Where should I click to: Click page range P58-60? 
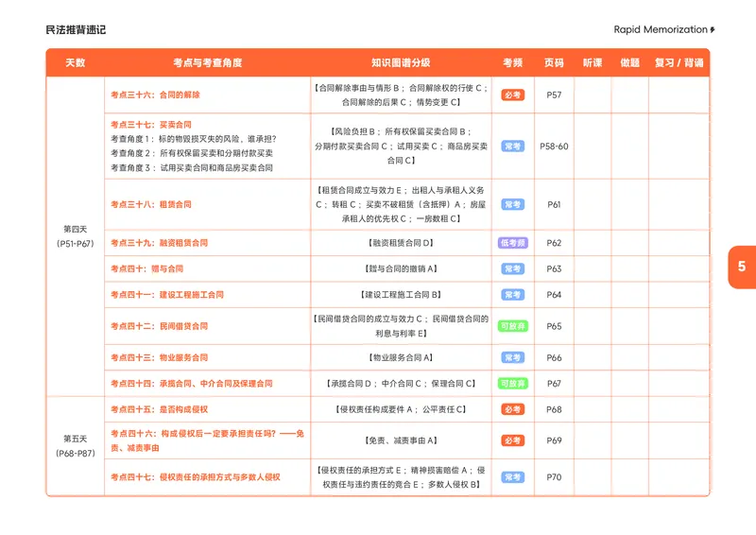pos(554,147)
